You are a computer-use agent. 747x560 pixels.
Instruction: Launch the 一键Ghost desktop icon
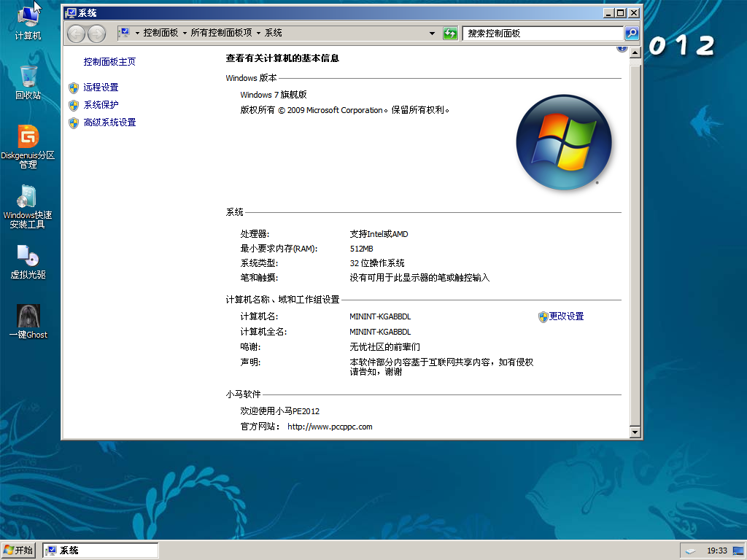pyautogui.click(x=28, y=316)
